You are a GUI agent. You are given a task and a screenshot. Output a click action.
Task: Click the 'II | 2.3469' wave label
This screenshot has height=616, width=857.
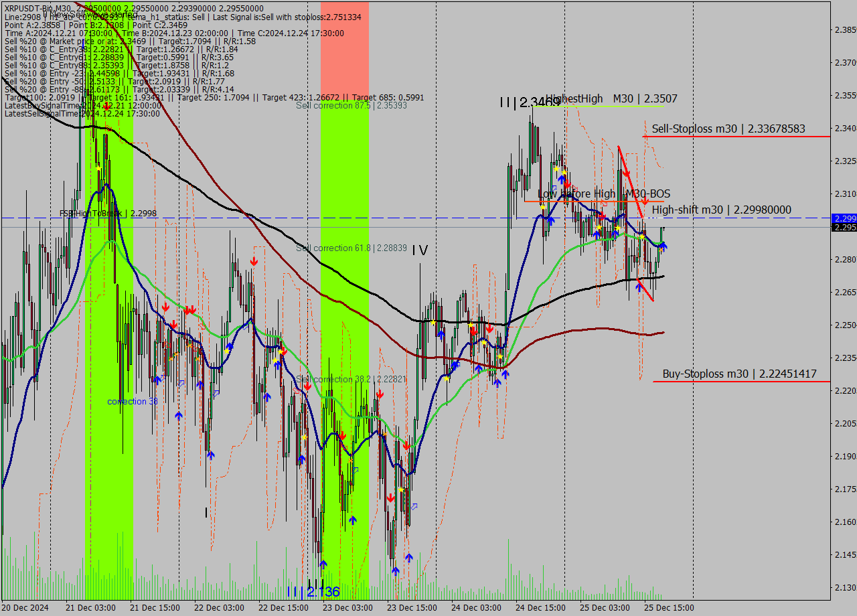coord(529,102)
